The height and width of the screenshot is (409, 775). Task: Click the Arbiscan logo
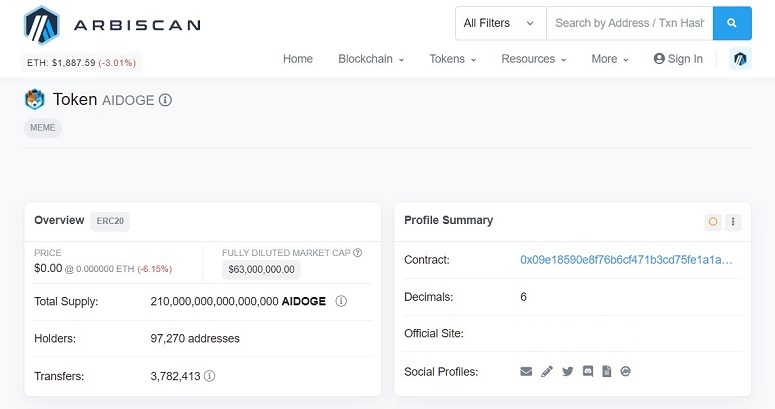pos(112,25)
